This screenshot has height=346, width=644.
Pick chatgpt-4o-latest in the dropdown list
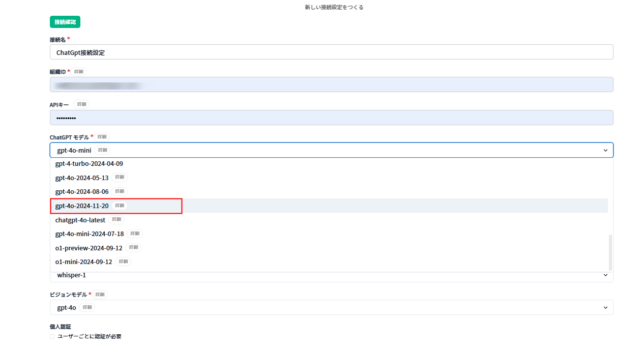[329, 220]
